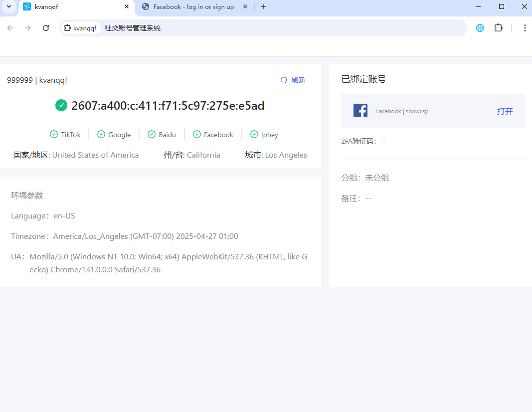Click the Facebook logo in bound account

tap(360, 110)
